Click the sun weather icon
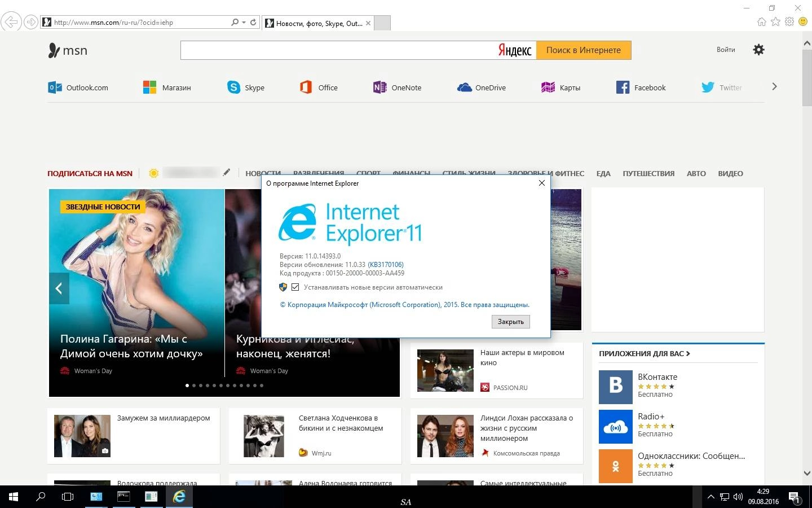812x508 pixels. (x=153, y=173)
